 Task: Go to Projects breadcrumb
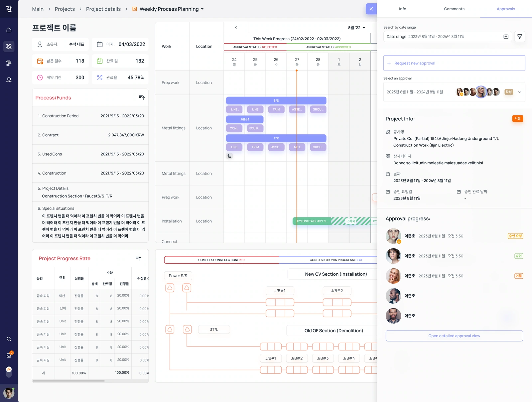click(x=65, y=9)
